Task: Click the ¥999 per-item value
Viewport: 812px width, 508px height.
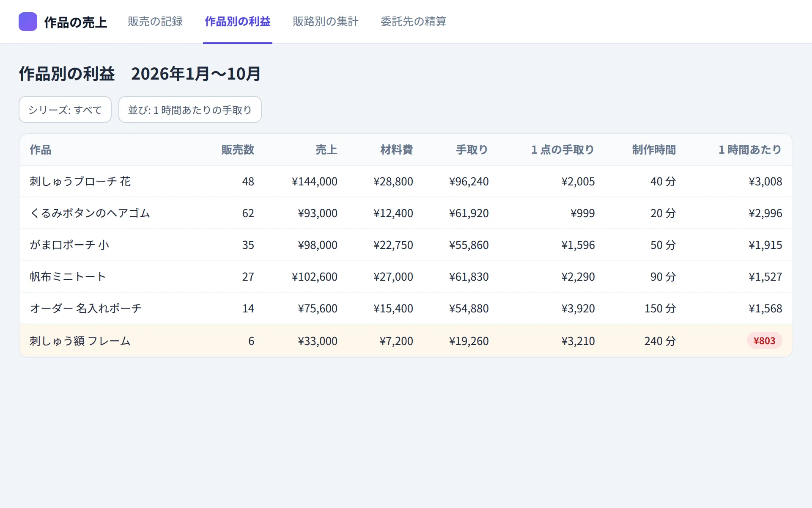Action: (x=583, y=213)
